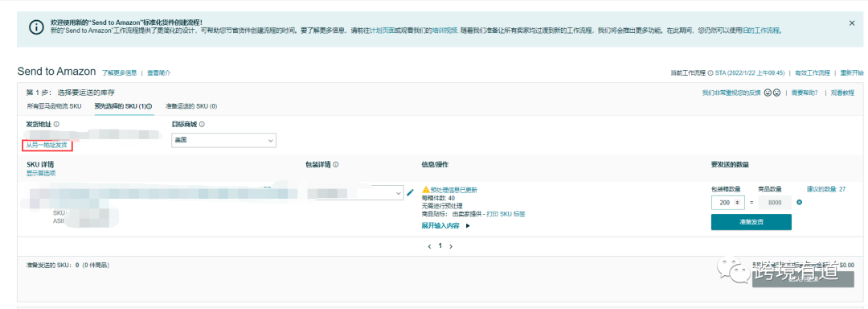
Task: Click the 打印 SKU 标签 link
Action: 506,213
